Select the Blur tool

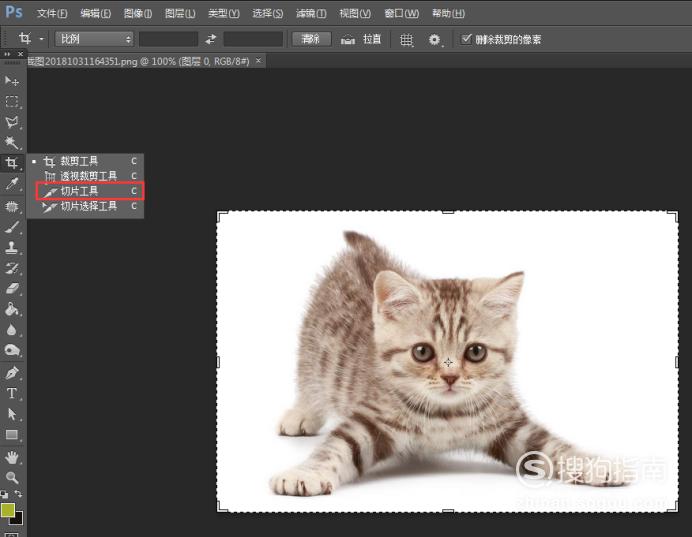[x=12, y=330]
